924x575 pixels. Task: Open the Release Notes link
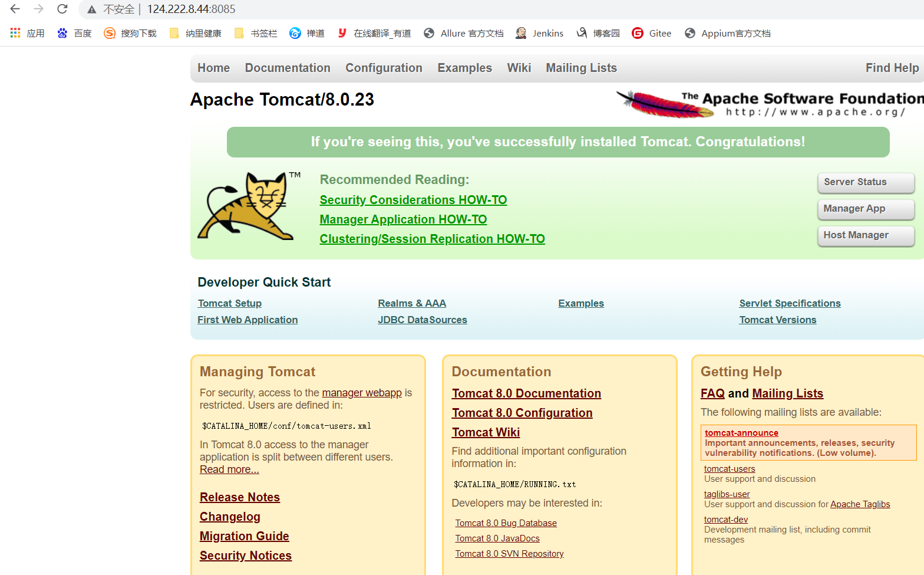pos(240,497)
